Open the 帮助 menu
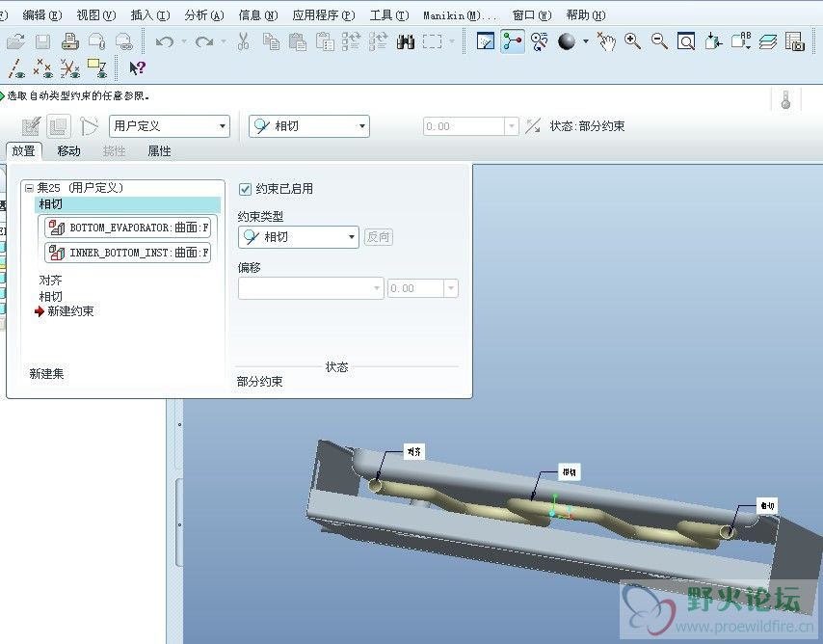The image size is (823, 644). (586, 15)
